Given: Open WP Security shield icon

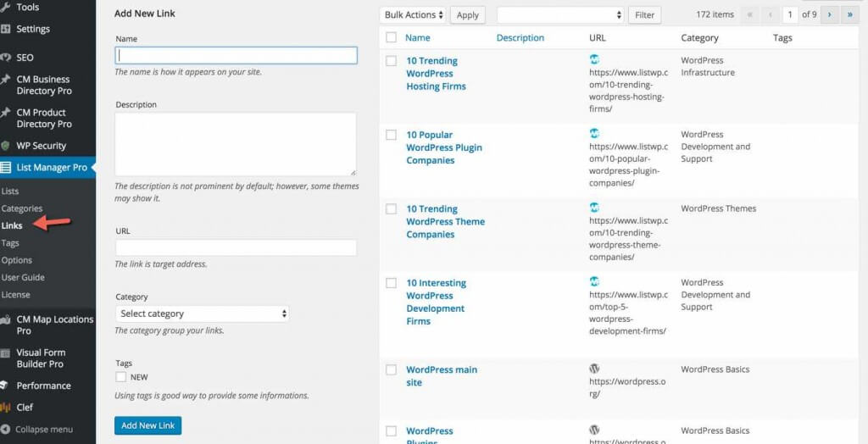Looking at the screenshot, I should pos(6,146).
